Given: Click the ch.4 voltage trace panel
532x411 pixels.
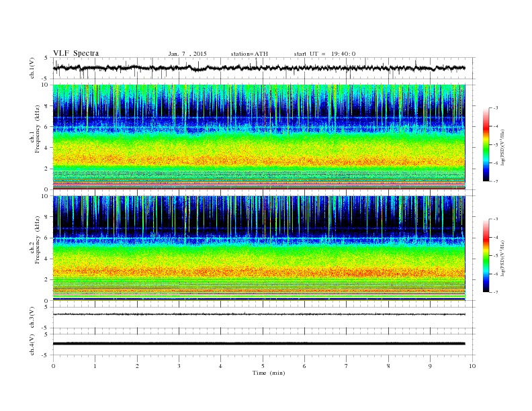Looking at the screenshot, I should pos(264,345).
